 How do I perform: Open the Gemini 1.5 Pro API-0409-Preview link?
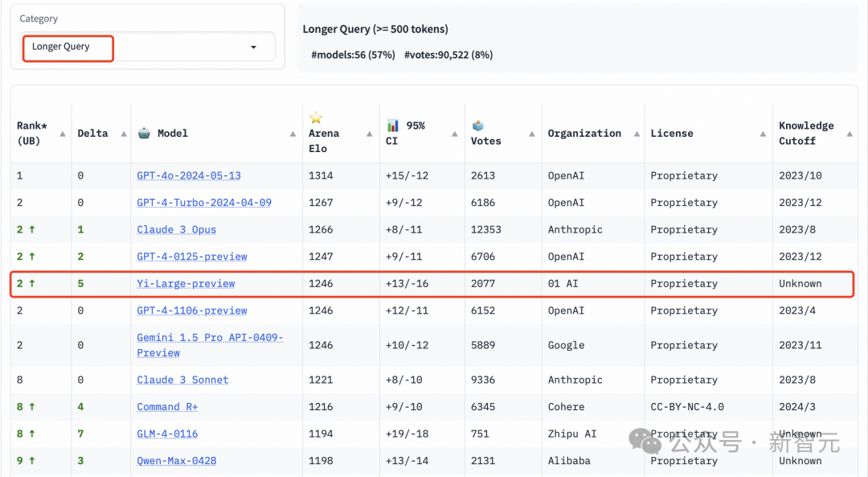pyautogui.click(x=210, y=345)
